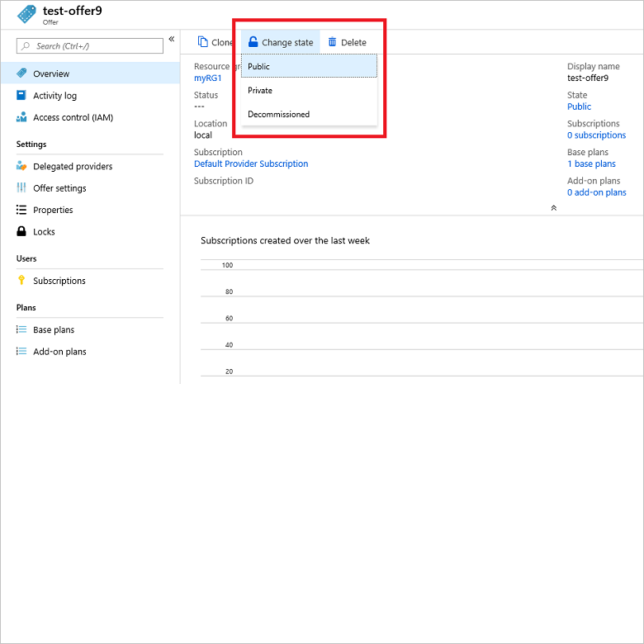Click the Properties list icon
Image resolution: width=644 pixels, height=644 pixels.
coord(21,210)
